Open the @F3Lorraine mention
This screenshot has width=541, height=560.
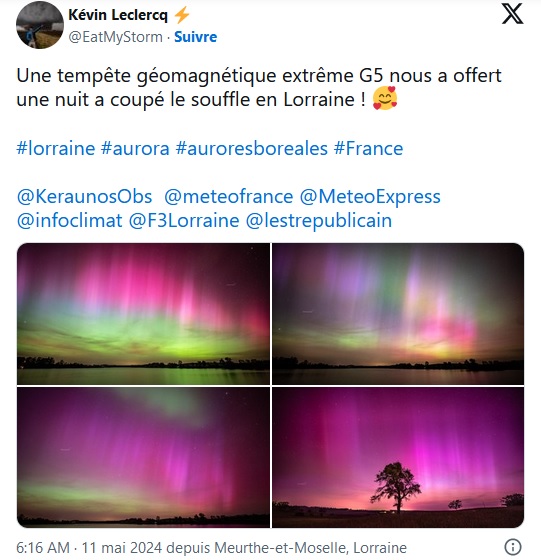(184, 221)
